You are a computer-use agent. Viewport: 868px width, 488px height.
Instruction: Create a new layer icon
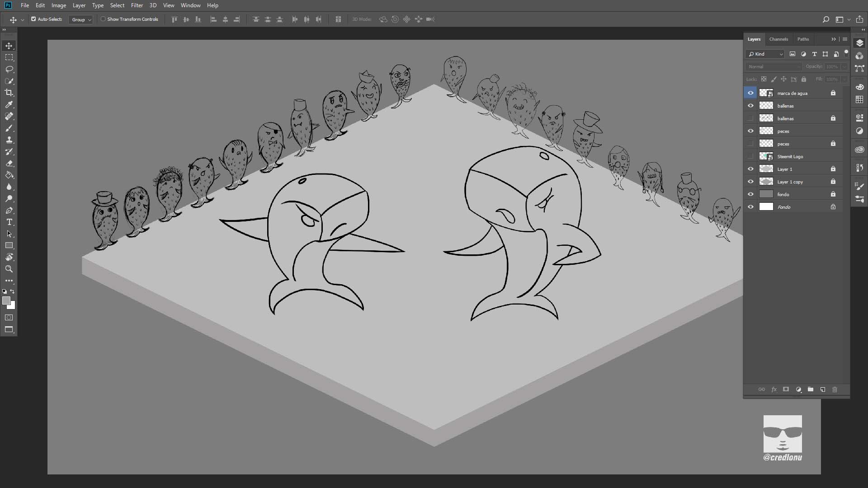[x=823, y=389]
